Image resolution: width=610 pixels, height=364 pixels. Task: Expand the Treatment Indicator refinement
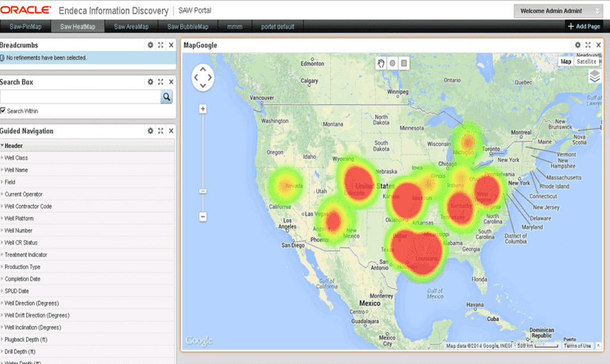point(2,254)
